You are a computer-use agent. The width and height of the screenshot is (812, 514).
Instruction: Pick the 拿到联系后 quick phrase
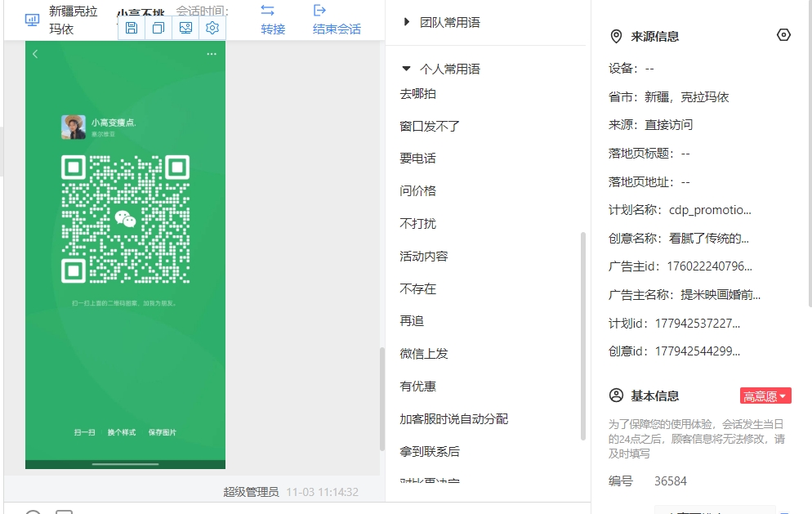click(430, 451)
